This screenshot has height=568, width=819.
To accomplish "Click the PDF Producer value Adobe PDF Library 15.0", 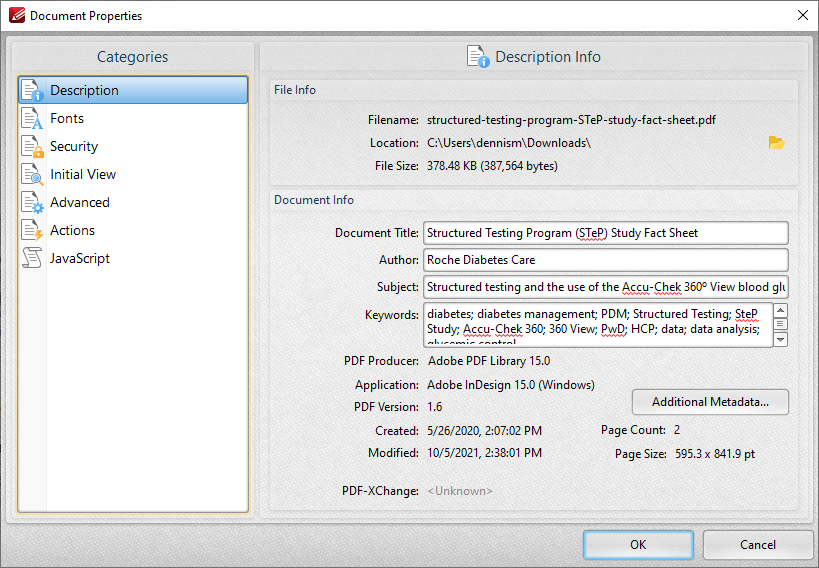I will [489, 361].
